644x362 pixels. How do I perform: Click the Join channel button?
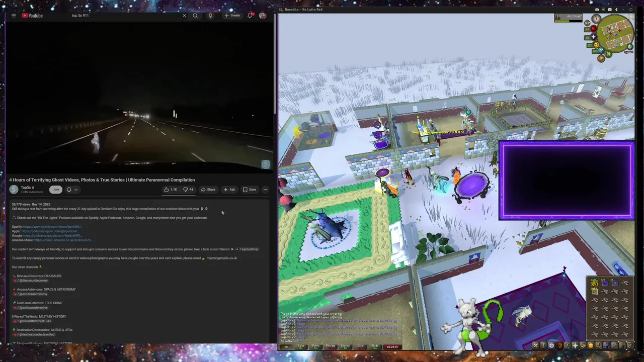click(56, 190)
